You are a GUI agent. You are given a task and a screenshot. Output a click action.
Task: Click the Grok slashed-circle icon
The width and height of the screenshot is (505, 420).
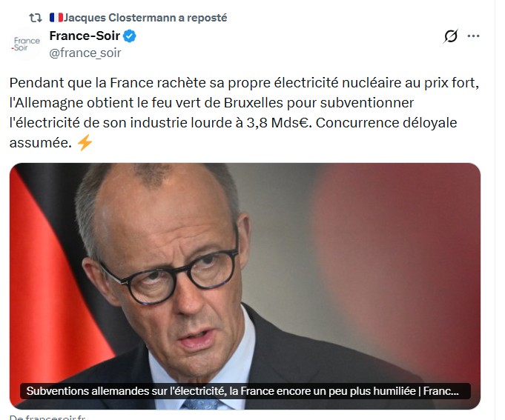pyautogui.click(x=451, y=36)
